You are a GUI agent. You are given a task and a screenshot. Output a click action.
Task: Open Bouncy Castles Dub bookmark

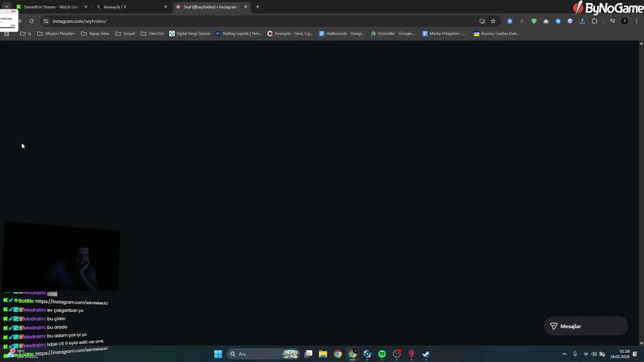(497, 34)
